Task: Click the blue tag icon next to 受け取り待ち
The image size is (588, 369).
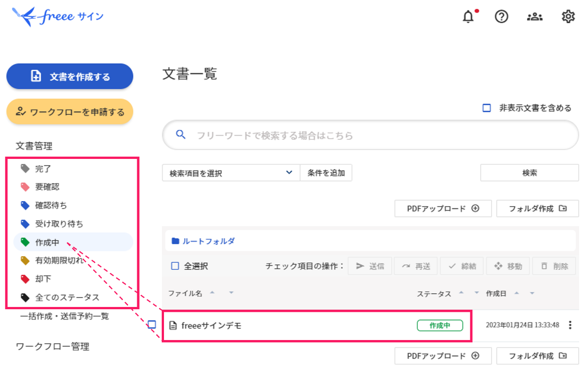Action: (x=25, y=224)
